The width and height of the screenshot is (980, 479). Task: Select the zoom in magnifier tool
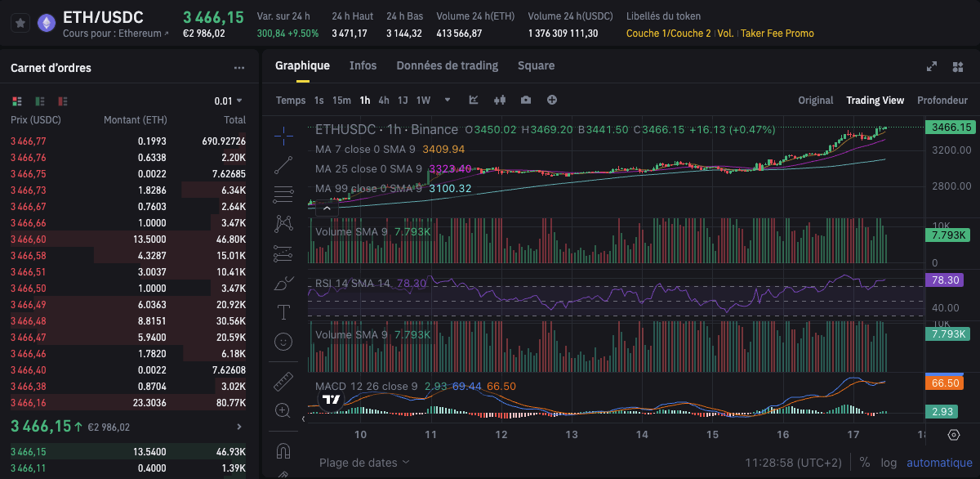click(283, 410)
